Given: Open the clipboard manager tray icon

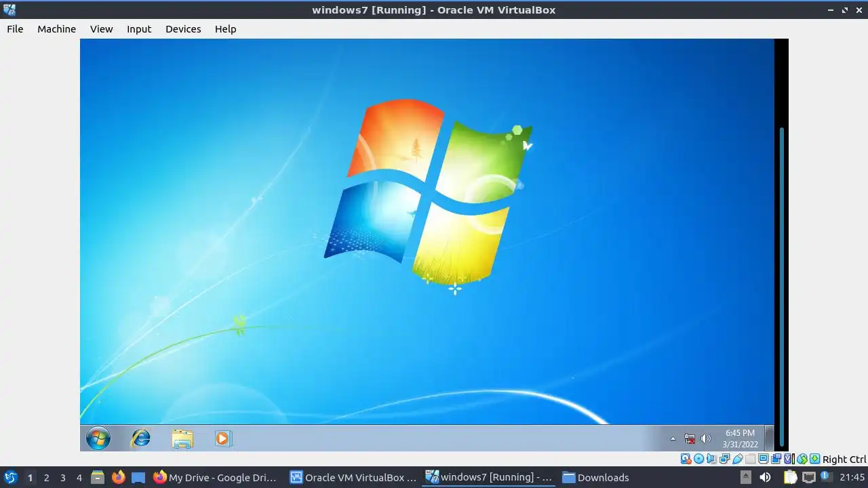Looking at the screenshot, I should 790,477.
